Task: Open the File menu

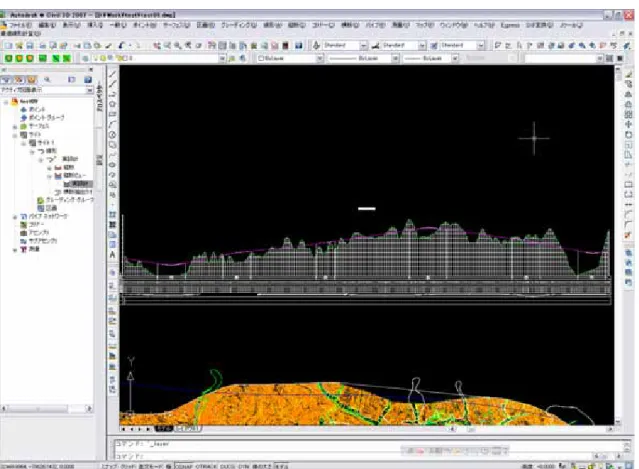Action: click(x=20, y=25)
